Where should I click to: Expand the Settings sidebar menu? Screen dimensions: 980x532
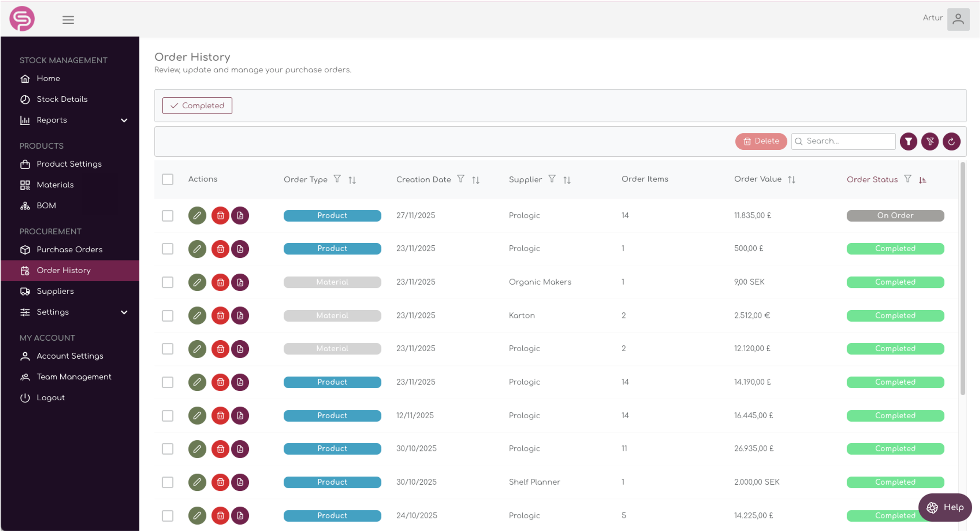(124, 312)
